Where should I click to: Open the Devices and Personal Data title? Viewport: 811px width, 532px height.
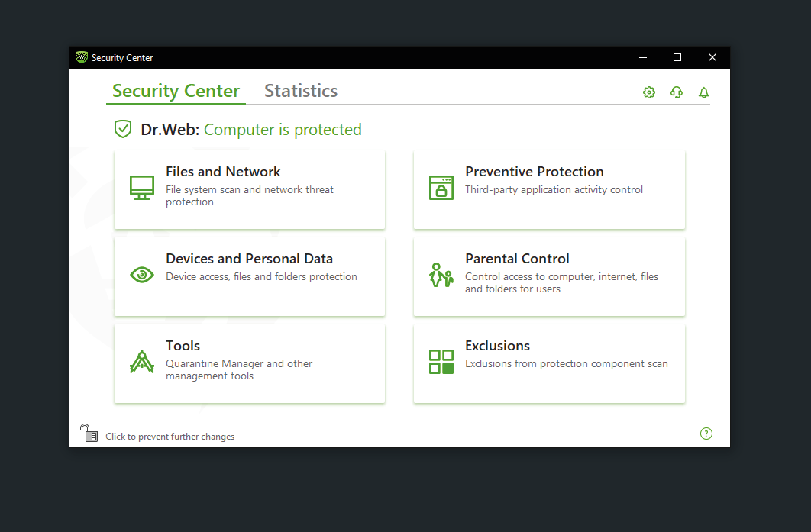[x=249, y=259]
